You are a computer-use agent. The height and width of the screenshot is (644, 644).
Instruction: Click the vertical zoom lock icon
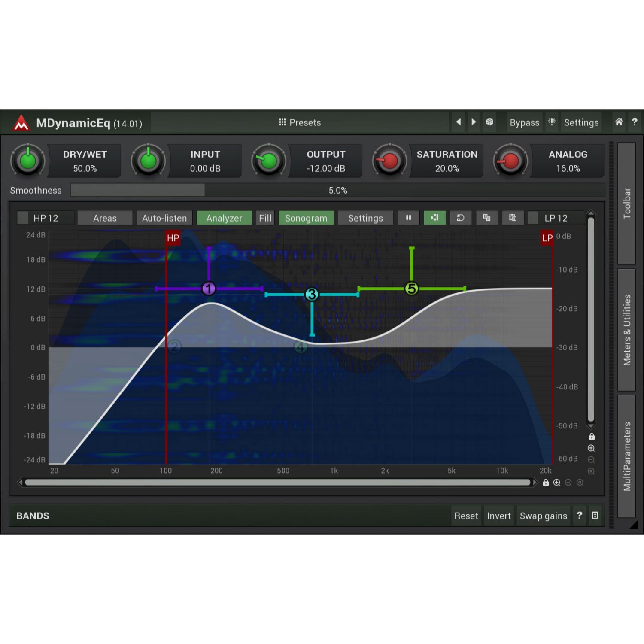click(592, 437)
